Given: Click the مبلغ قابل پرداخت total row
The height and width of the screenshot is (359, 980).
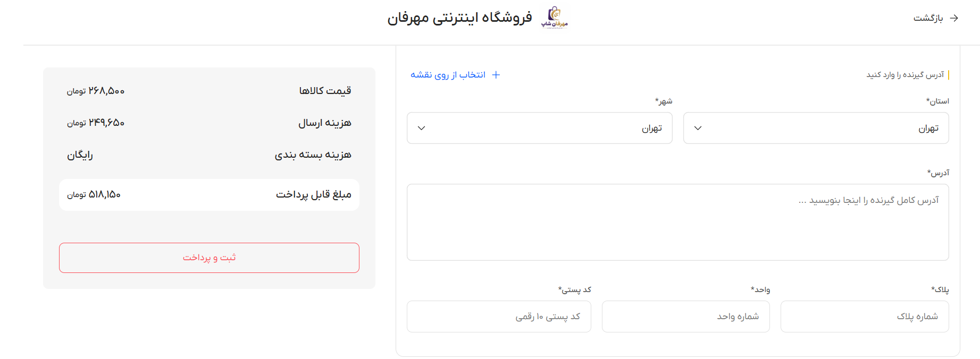Looking at the screenshot, I should (209, 195).
